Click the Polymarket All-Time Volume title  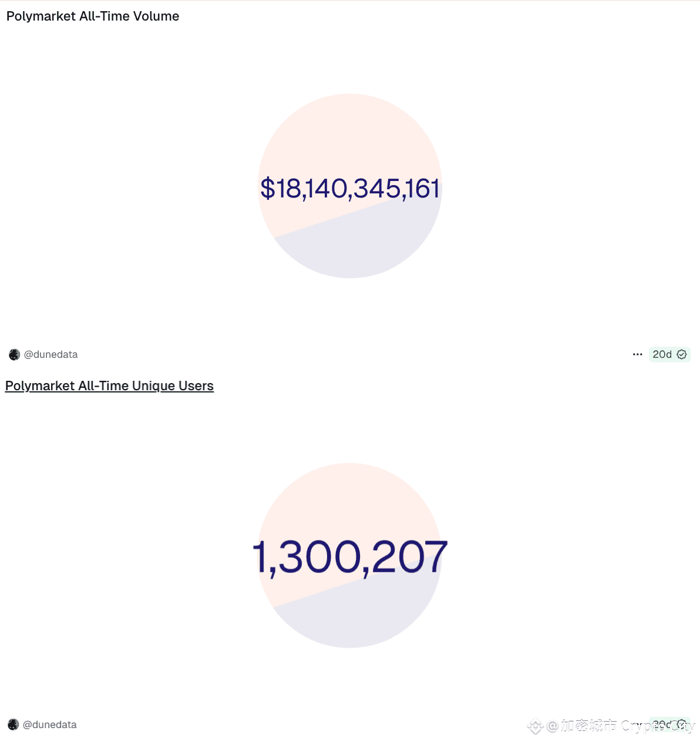coord(93,16)
